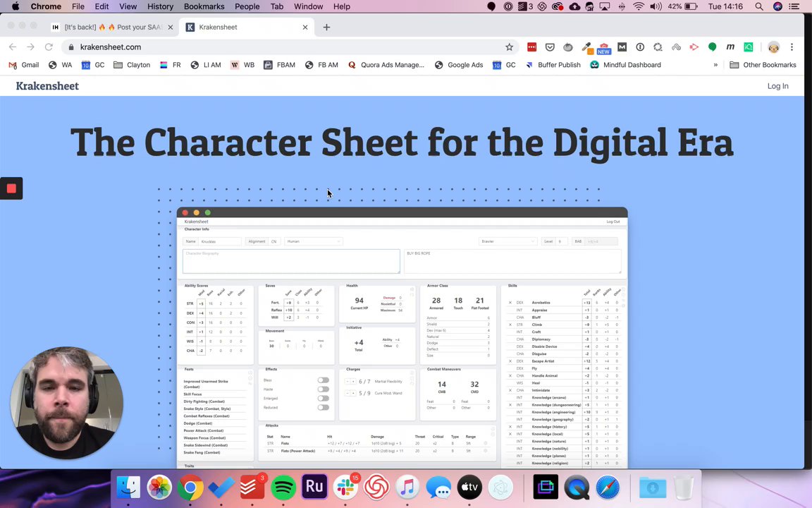Toggle the Haste effect in the sheet preview

click(x=323, y=389)
